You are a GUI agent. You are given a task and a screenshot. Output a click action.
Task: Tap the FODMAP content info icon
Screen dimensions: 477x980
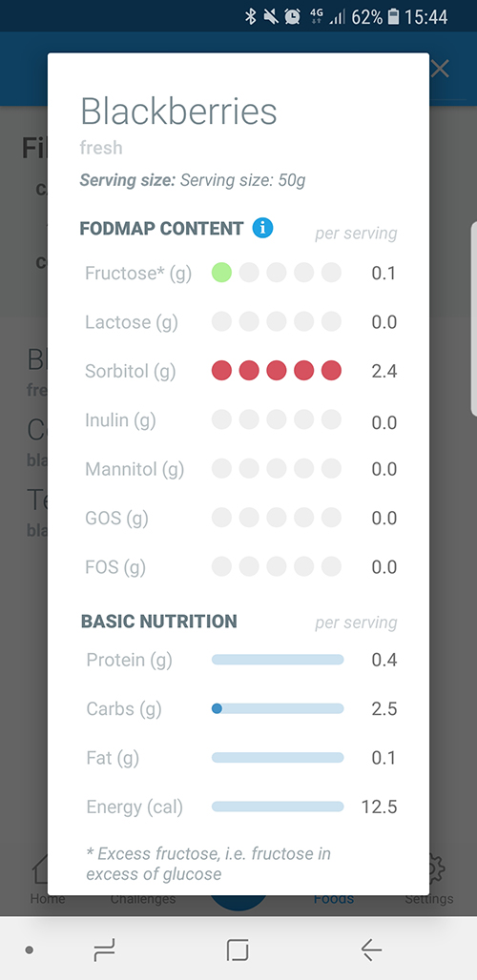(262, 228)
